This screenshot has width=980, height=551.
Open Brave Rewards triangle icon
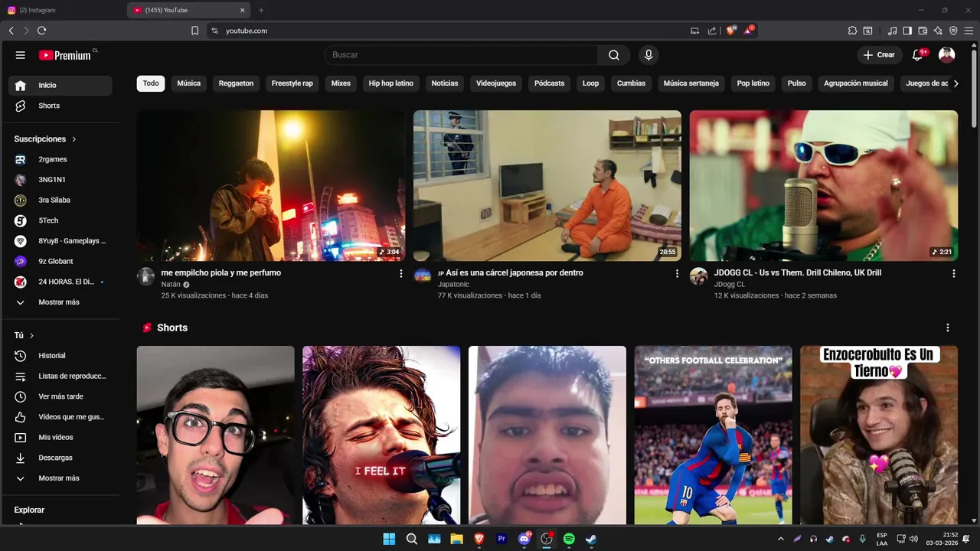coord(749,31)
